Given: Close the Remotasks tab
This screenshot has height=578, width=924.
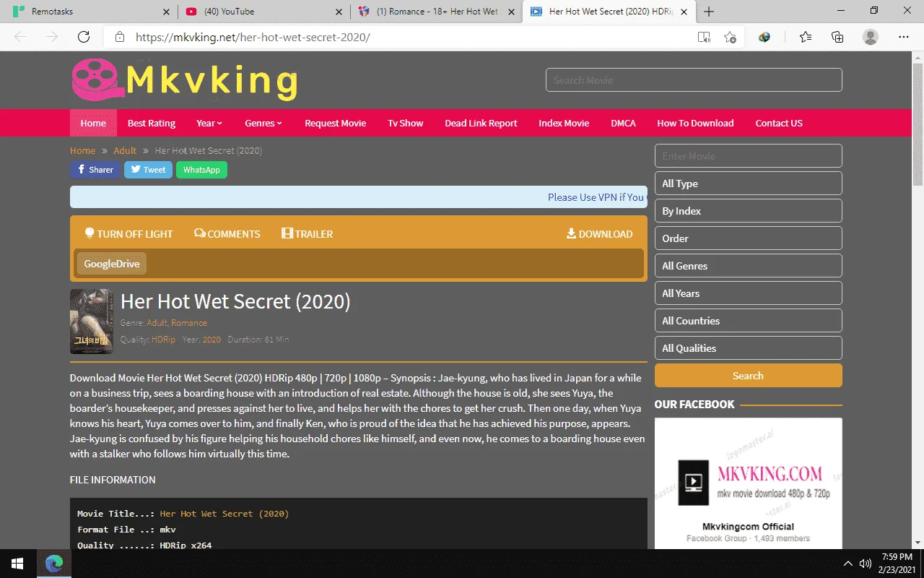Looking at the screenshot, I should [167, 12].
